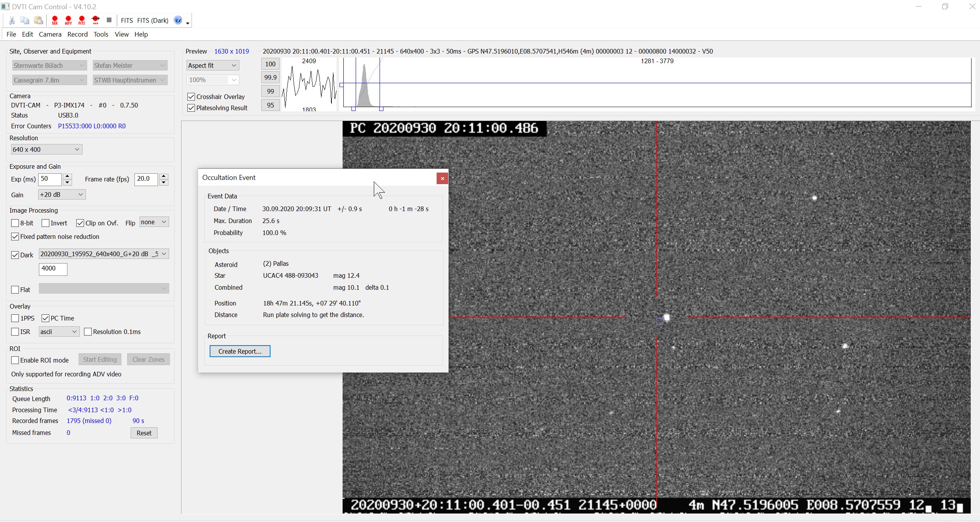Click the Cut scissors toolbar icon

coord(12,20)
